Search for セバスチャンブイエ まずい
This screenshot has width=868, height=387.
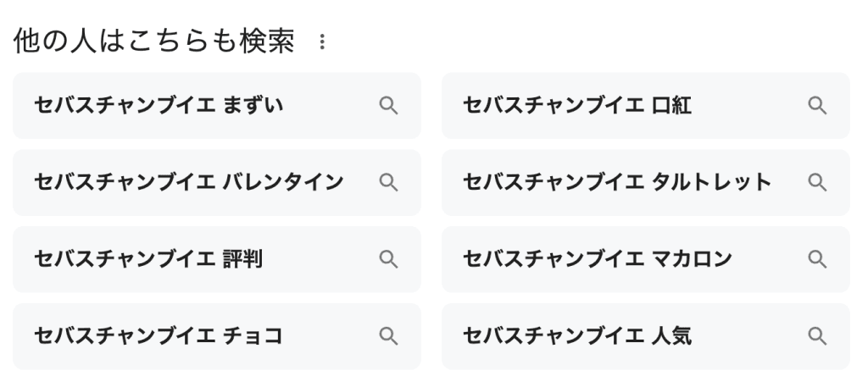(x=159, y=106)
